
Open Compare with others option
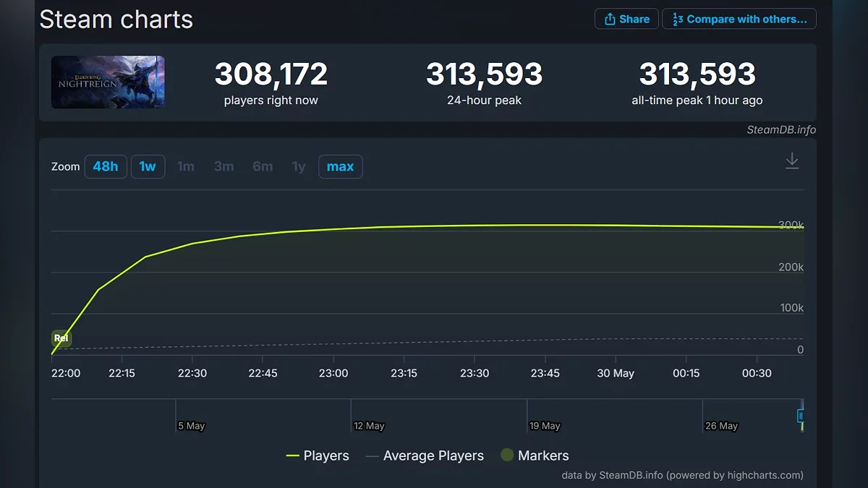coord(739,19)
